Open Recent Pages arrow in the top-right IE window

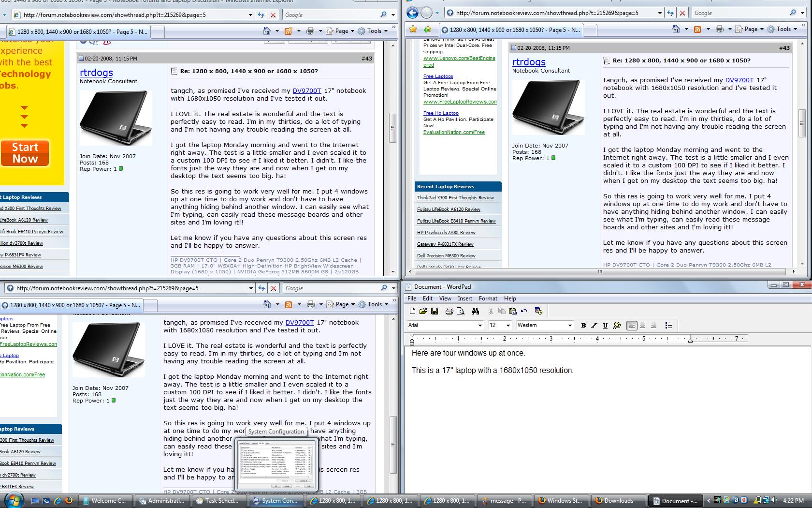tap(437, 13)
